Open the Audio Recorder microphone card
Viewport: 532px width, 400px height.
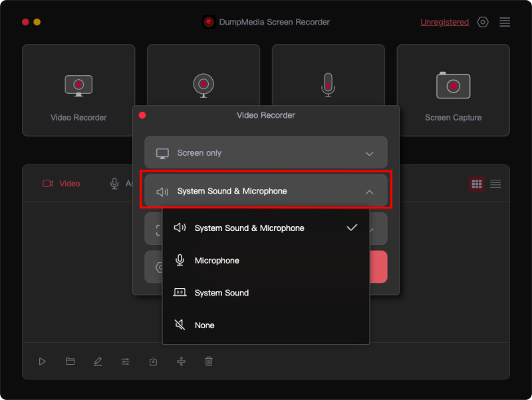coord(328,75)
